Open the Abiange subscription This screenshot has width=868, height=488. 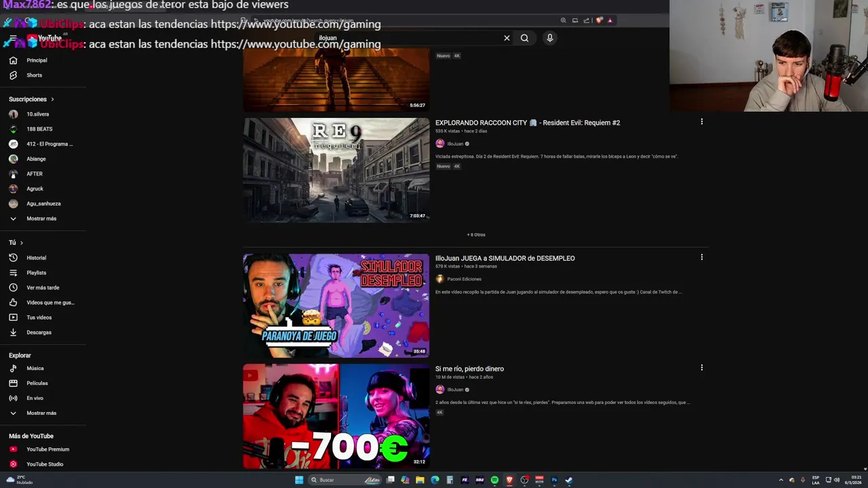click(36, 159)
